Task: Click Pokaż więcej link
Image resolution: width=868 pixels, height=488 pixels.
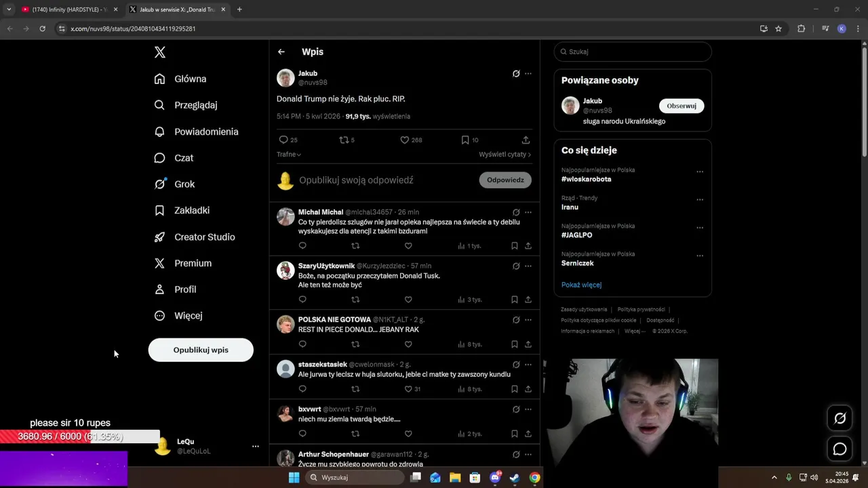Action: tap(581, 285)
